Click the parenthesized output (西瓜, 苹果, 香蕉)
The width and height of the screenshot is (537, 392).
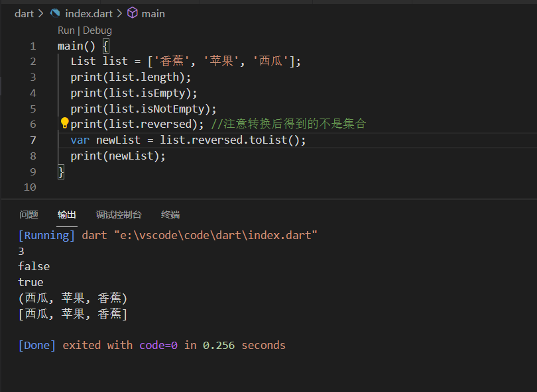(73, 298)
